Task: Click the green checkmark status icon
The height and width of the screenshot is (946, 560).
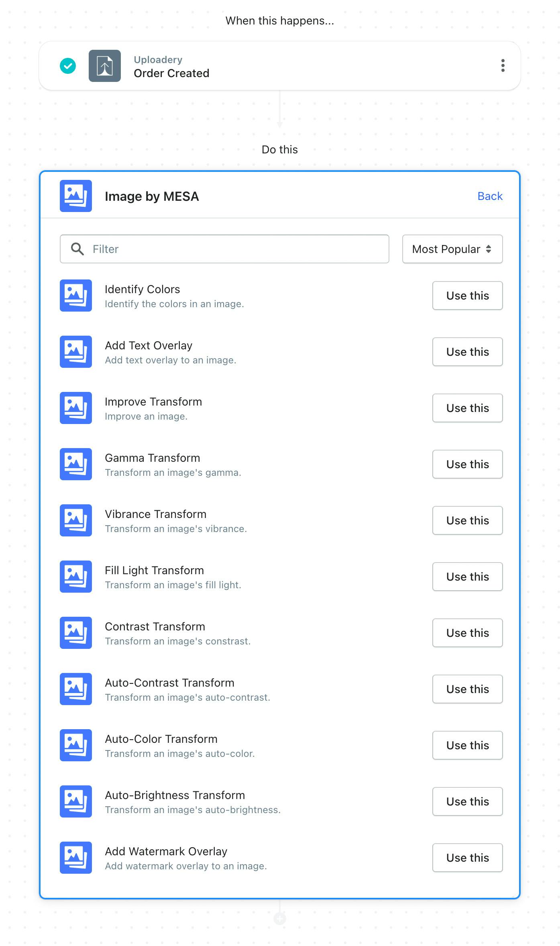Action: (x=68, y=66)
